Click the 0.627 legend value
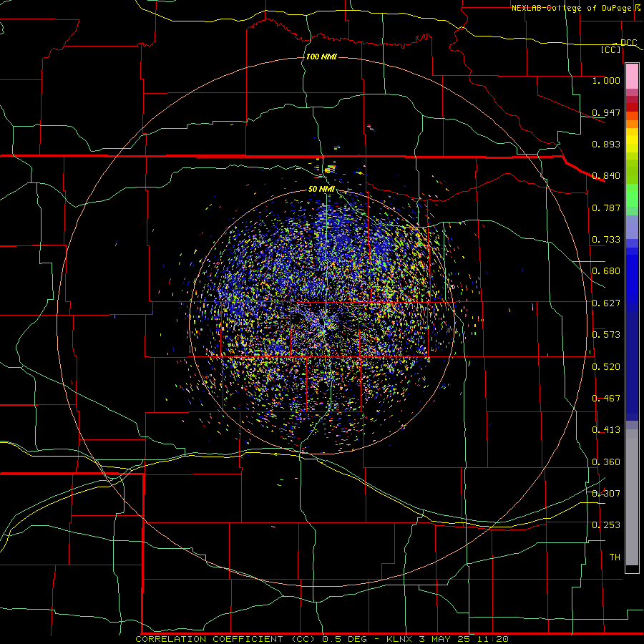The image size is (644, 644). click(606, 303)
